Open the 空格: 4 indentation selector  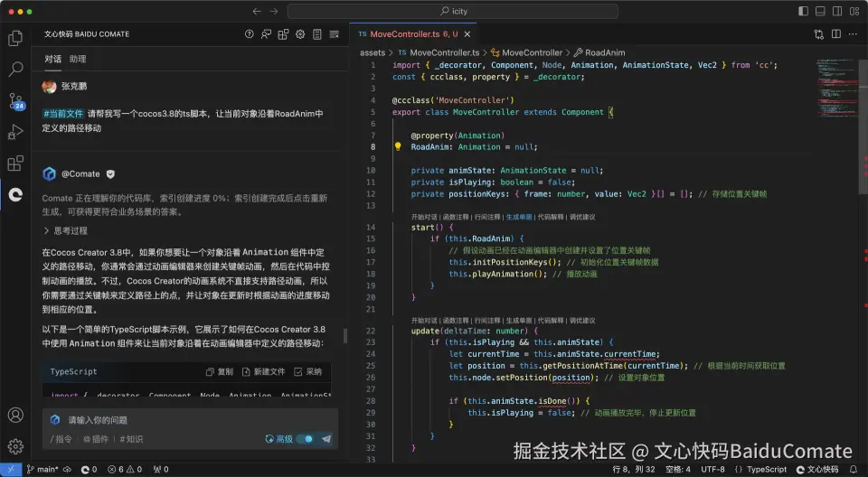[677, 469]
